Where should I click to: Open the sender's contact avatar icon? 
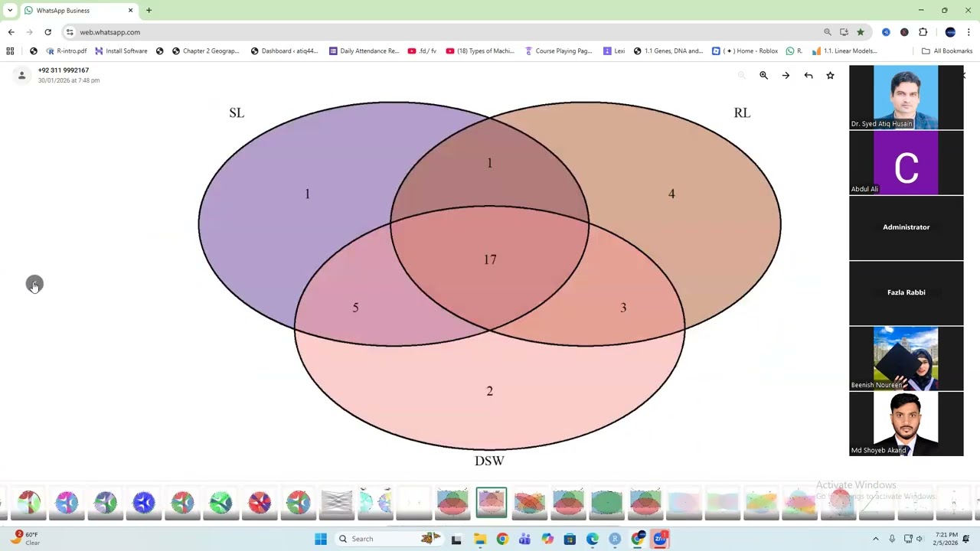[x=21, y=75]
